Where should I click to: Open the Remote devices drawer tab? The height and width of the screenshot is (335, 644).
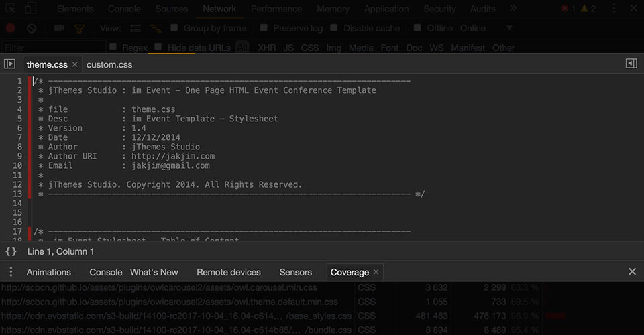pos(228,272)
